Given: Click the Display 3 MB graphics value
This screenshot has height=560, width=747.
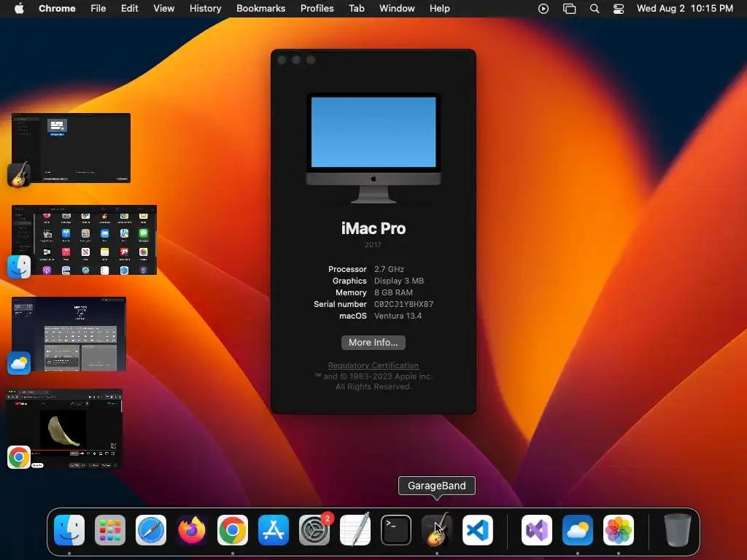Looking at the screenshot, I should coord(399,281).
